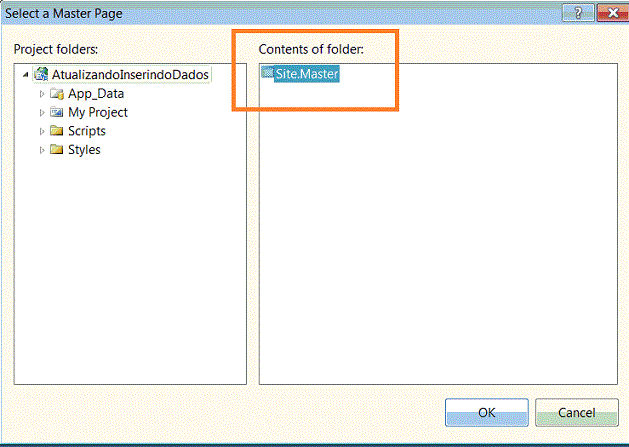Close the Select a Master Page dialog

tap(613, 13)
